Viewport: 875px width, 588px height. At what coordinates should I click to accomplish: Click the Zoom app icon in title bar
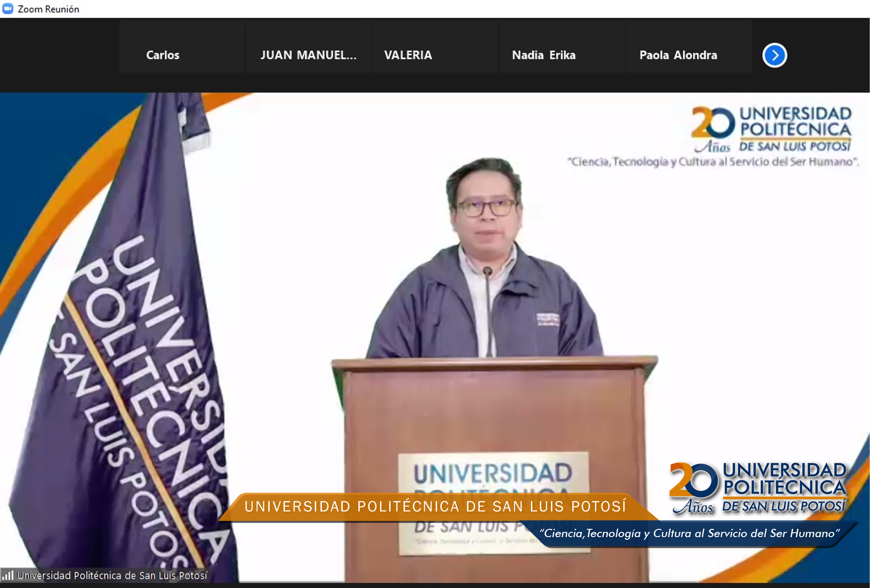pyautogui.click(x=8, y=9)
